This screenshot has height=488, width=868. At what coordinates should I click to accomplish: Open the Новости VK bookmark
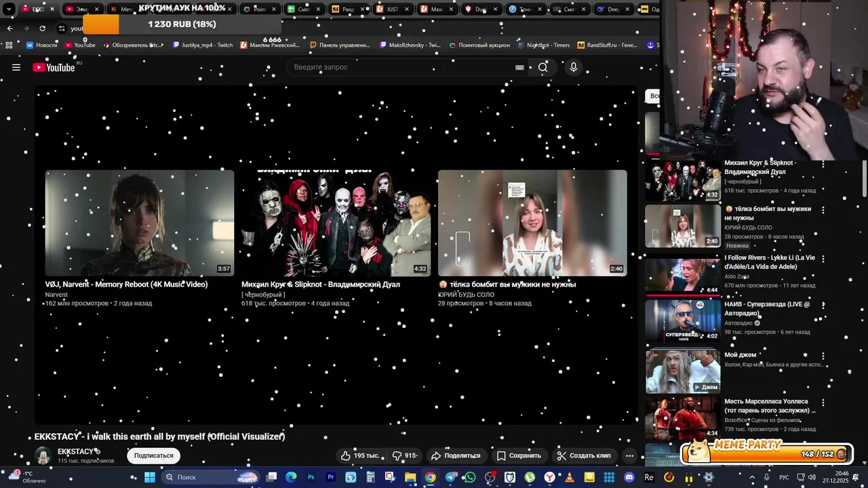[x=41, y=45]
